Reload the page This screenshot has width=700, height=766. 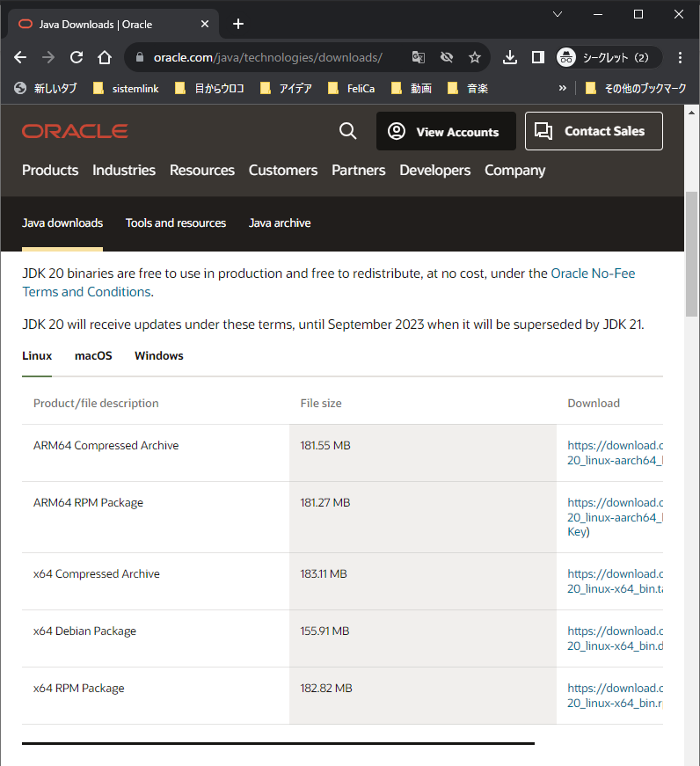(76, 56)
